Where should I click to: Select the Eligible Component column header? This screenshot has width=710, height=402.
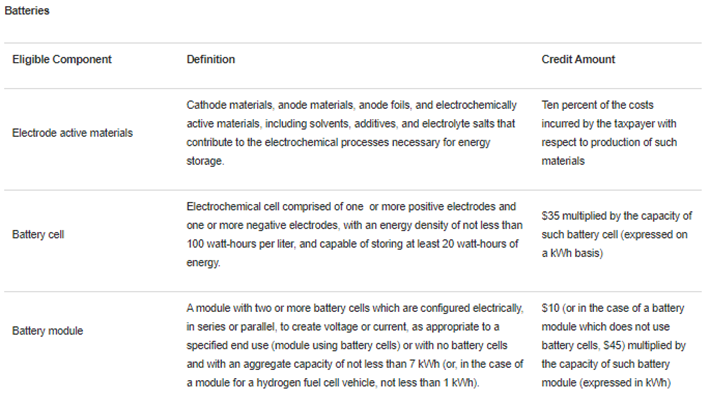61,60
